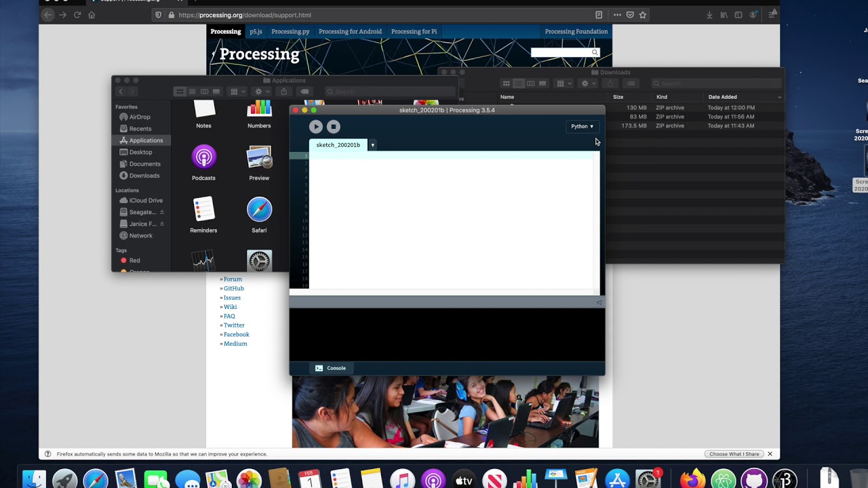Open Launchpad from the Dock
Screen dimensions: 868x488
point(65,479)
